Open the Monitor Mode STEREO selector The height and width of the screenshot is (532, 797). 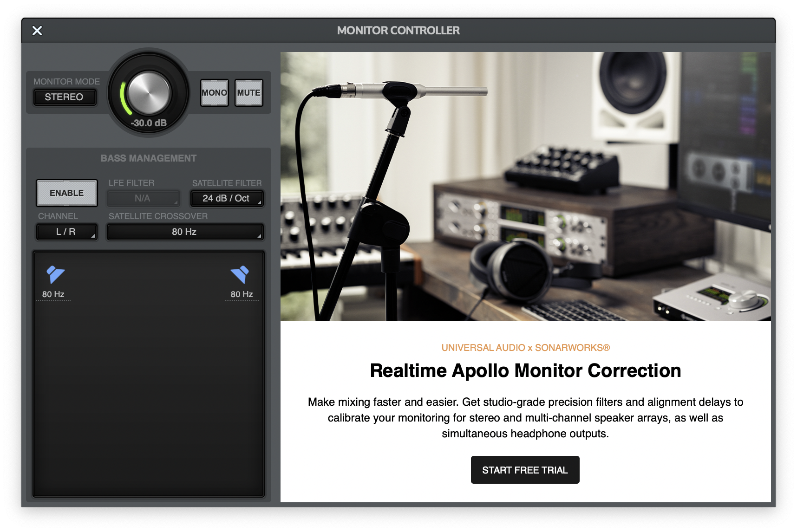click(65, 97)
